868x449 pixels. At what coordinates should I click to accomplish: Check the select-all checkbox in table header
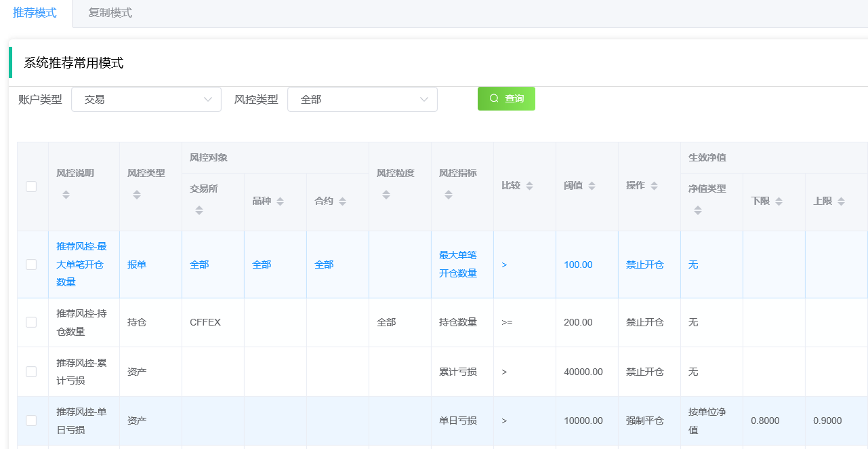(x=30, y=187)
